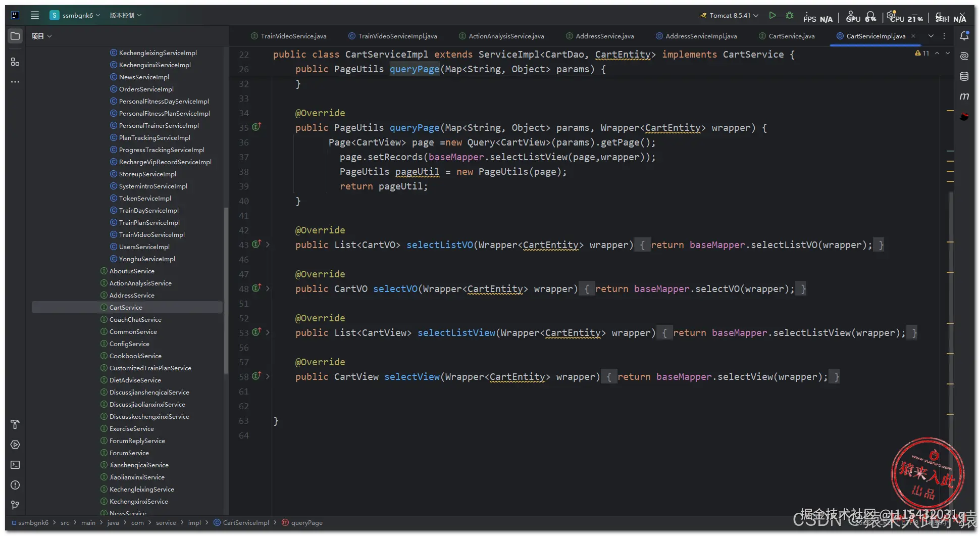Switch to the CartService.java tab

(x=787, y=36)
